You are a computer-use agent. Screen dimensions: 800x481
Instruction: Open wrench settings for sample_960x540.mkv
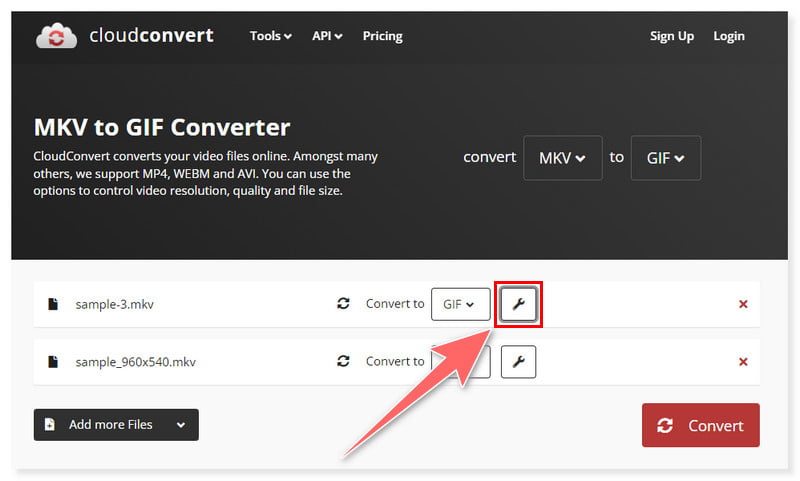(x=518, y=362)
